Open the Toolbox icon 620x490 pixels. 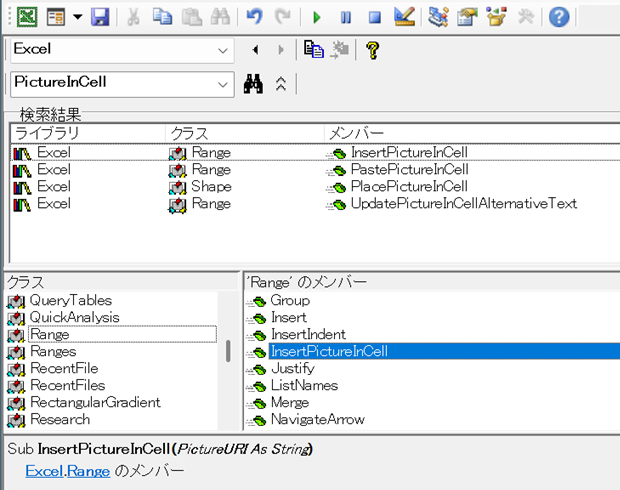pos(525,17)
